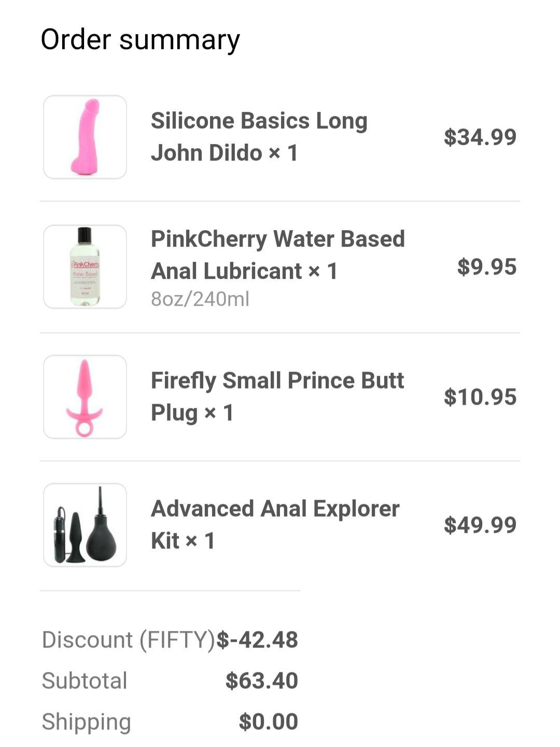Tap the Advanced Anal Explorer Kit thumbnail

pyautogui.click(x=85, y=525)
